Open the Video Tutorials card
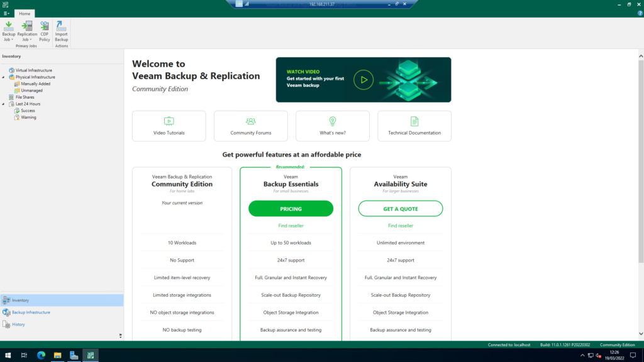 coord(169,126)
